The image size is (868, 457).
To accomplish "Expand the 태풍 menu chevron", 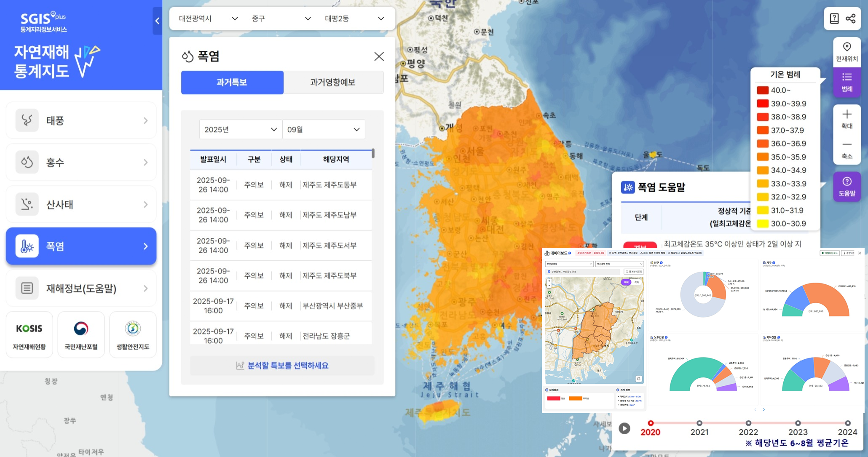I will tap(146, 120).
